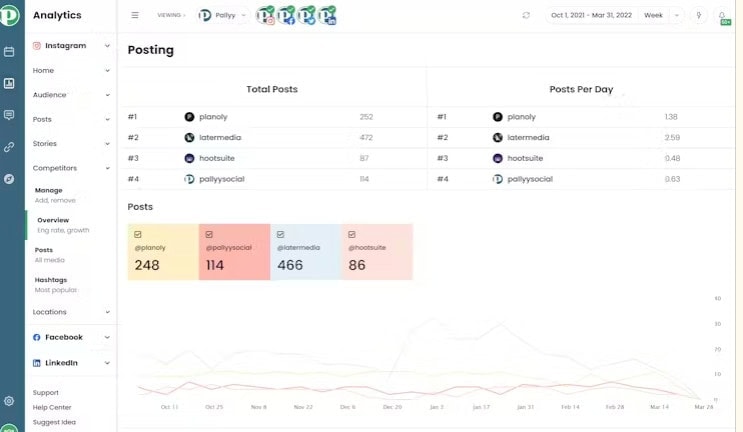Select the Twitter-badged account avatar
Image resolution: width=743 pixels, height=432 pixels.
[x=307, y=16]
